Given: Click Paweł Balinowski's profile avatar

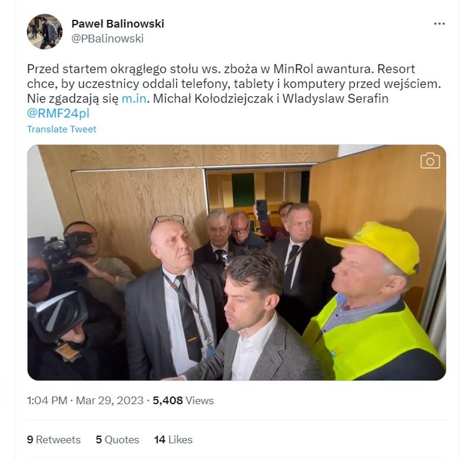Looking at the screenshot, I should 45,31.
